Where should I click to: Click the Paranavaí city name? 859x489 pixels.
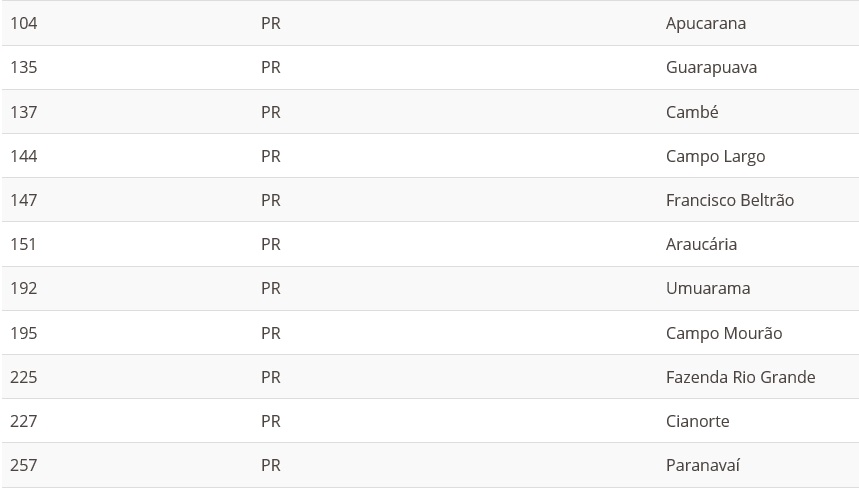pos(702,465)
